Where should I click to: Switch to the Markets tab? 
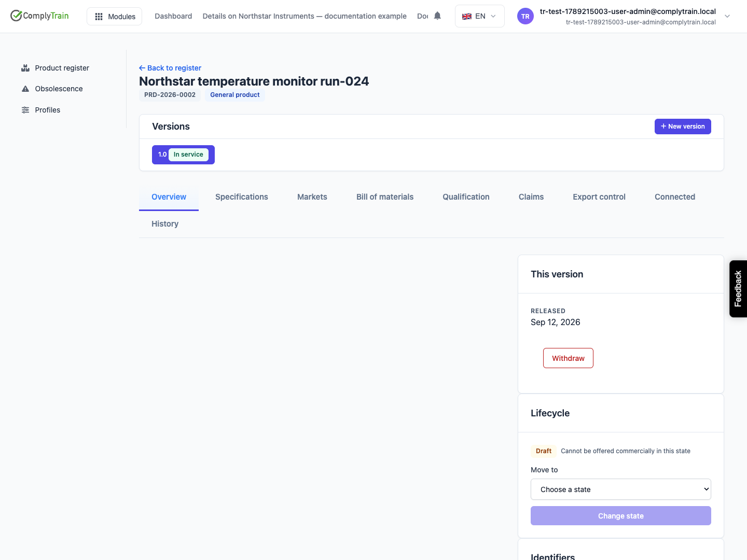[x=312, y=197]
